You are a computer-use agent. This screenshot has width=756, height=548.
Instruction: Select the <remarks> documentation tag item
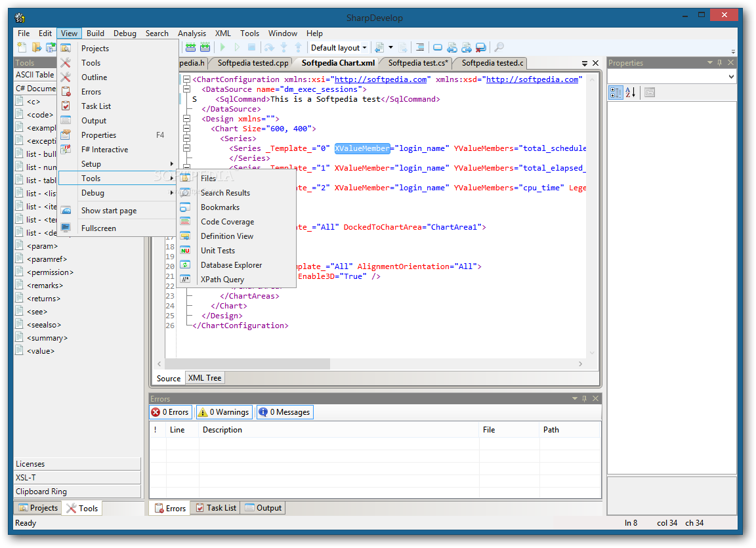point(45,285)
